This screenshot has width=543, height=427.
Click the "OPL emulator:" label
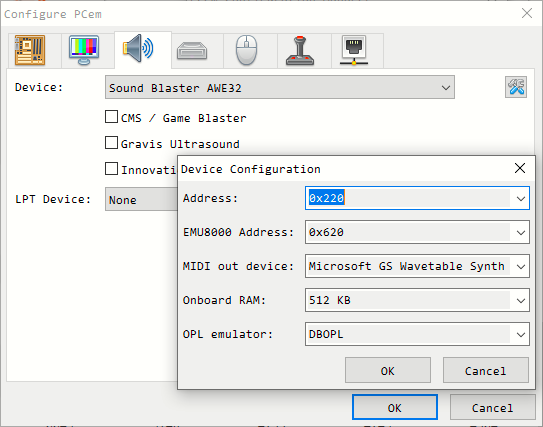tap(228, 334)
